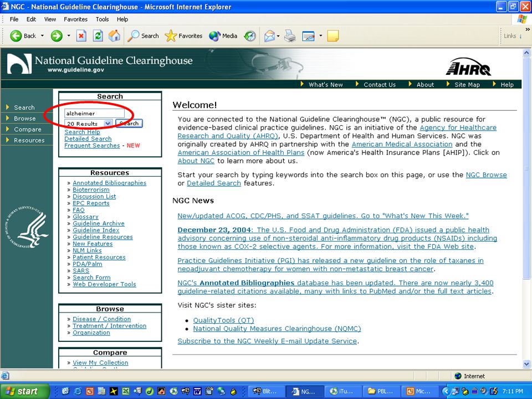Browse by Disease / Condition

point(101,319)
